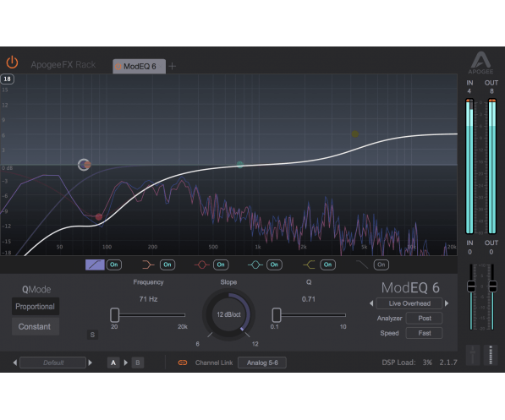The image size is (505, 420).
Task: Click the meter view icon at bottom right
Action: [491, 355]
